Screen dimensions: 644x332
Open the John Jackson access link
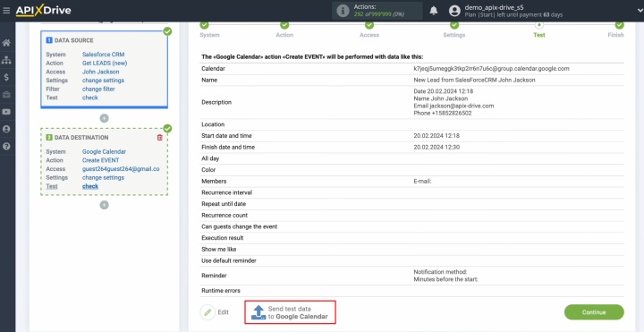pos(100,72)
